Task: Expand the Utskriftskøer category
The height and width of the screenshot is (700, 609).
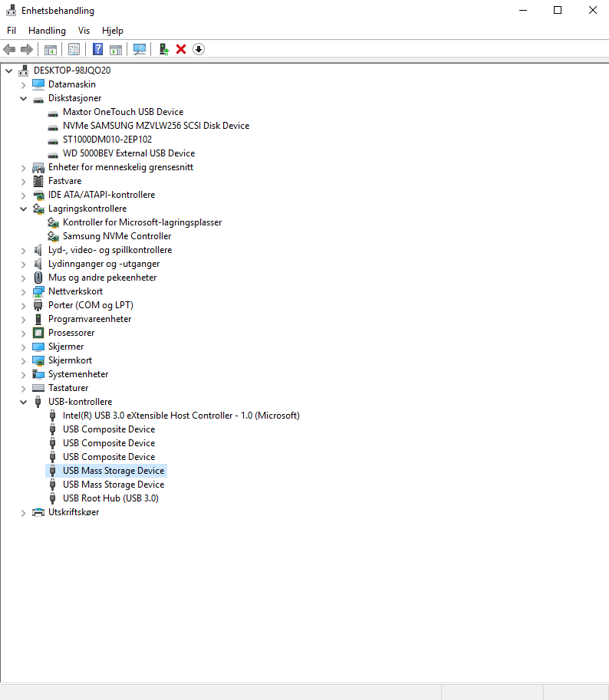Action: pos(23,512)
